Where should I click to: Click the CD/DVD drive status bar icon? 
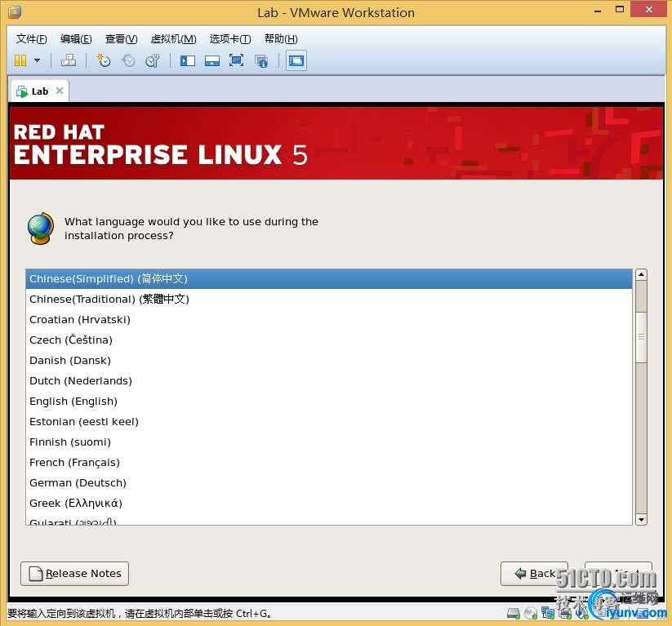point(531,614)
